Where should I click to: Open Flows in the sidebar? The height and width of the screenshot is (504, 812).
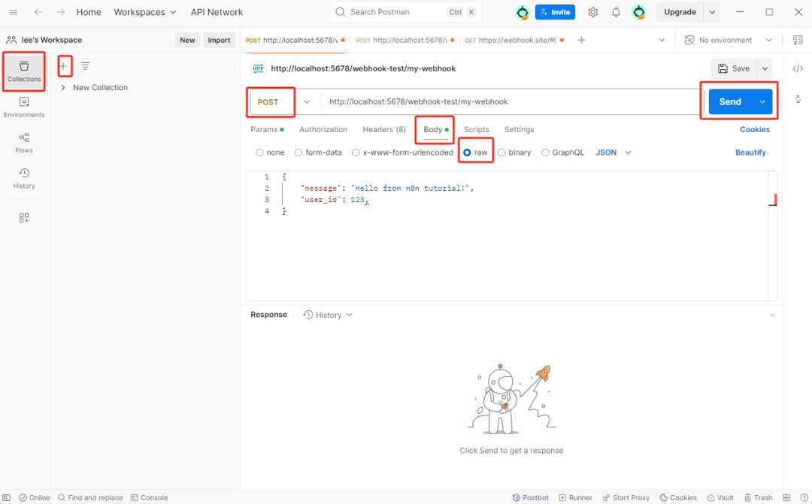24,143
